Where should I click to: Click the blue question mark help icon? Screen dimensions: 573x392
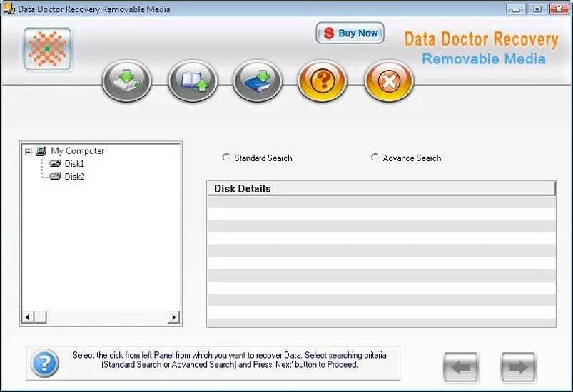(44, 363)
